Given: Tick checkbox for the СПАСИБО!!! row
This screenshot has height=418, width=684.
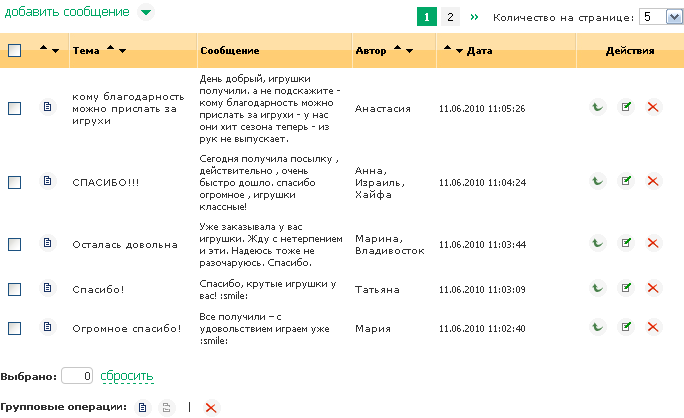Looking at the screenshot, I should (14, 182).
